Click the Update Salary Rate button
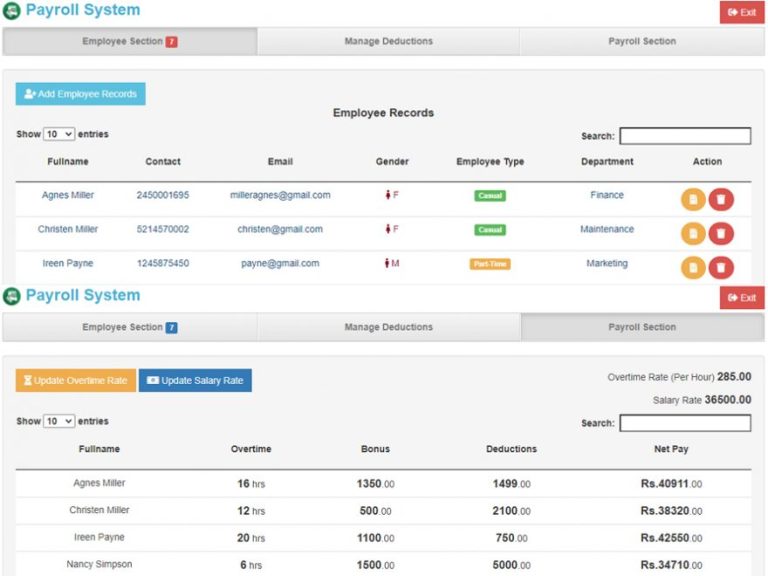This screenshot has height=576, width=768. tap(195, 381)
